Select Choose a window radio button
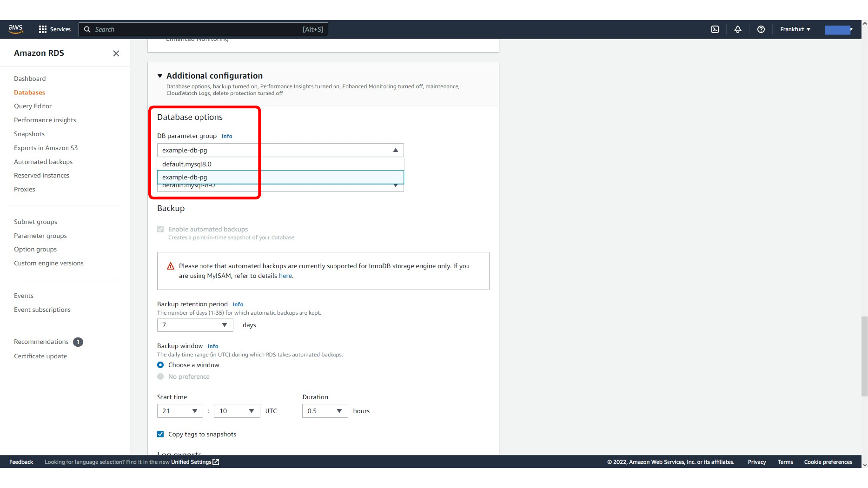The image size is (868, 488). point(160,365)
